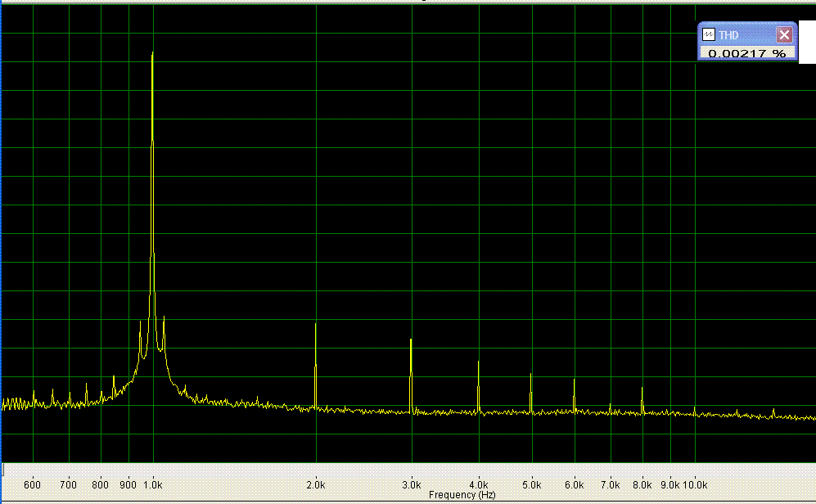Click the 2.0k frequency axis label
816x504 pixels.
click(316, 484)
